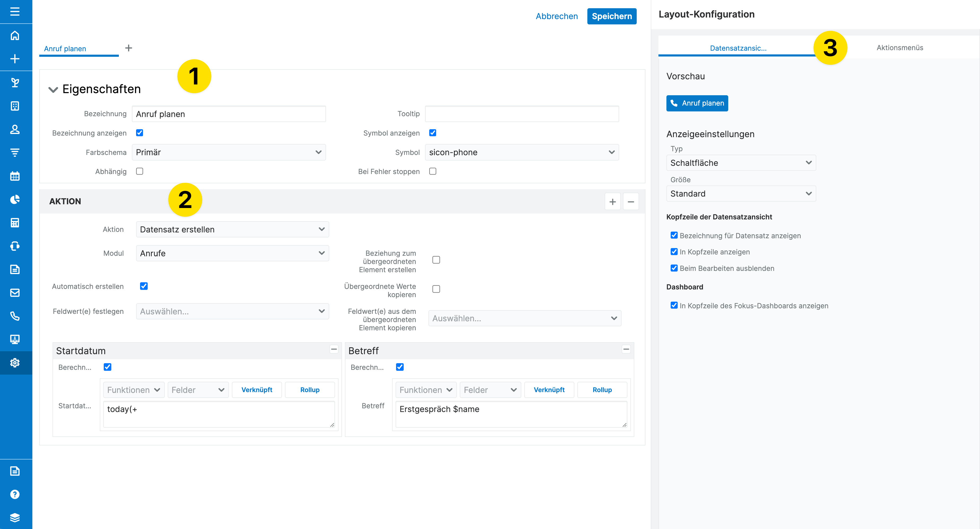Remove the Betreff field with minus icon
Viewport: 980px width, 529px height.
click(626, 349)
